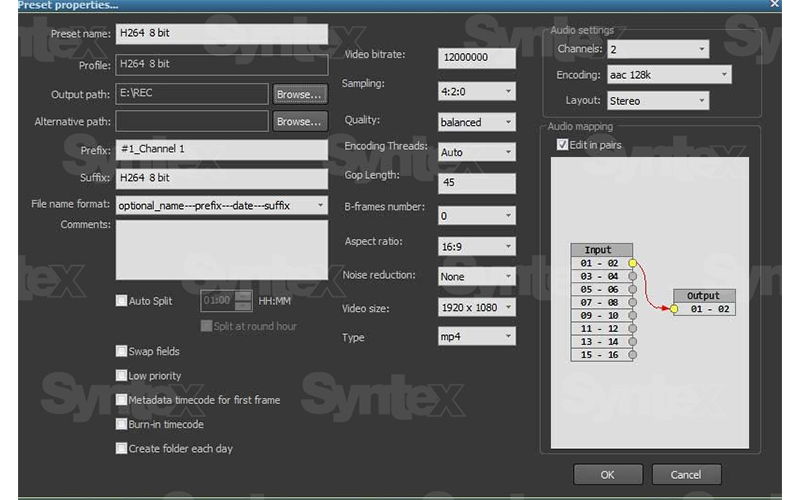Open the B-frames number dropdown
This screenshot has height=500, width=800.
(477, 216)
